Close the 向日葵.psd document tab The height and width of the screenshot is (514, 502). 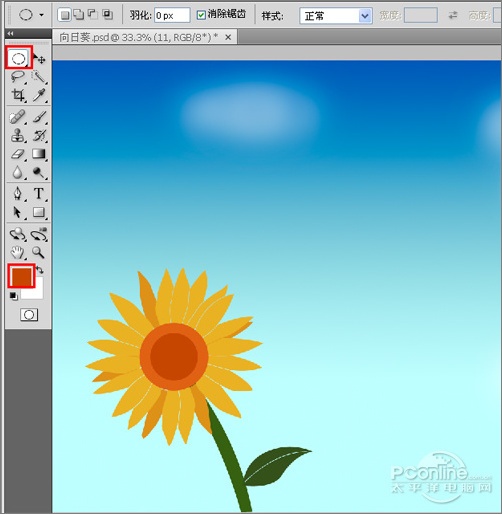point(228,37)
